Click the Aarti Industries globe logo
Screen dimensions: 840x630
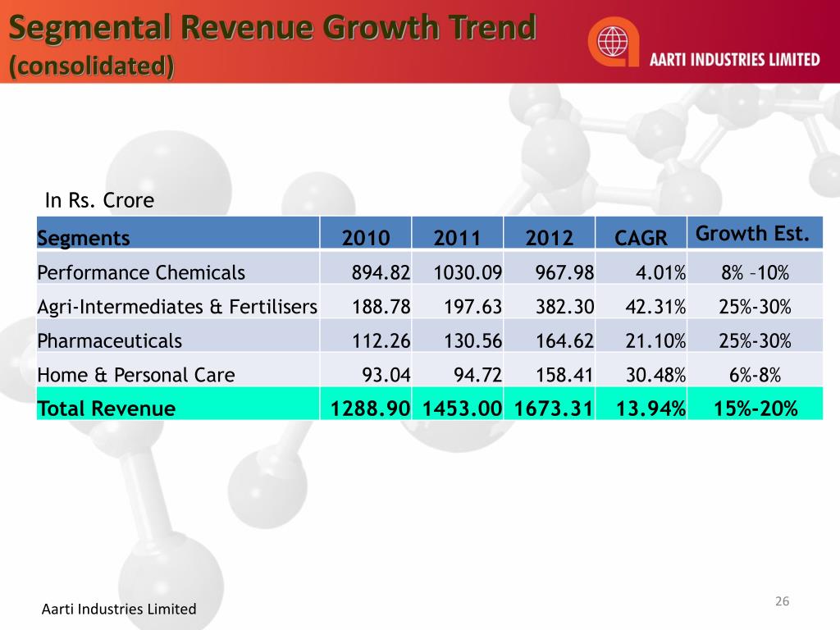point(614,42)
